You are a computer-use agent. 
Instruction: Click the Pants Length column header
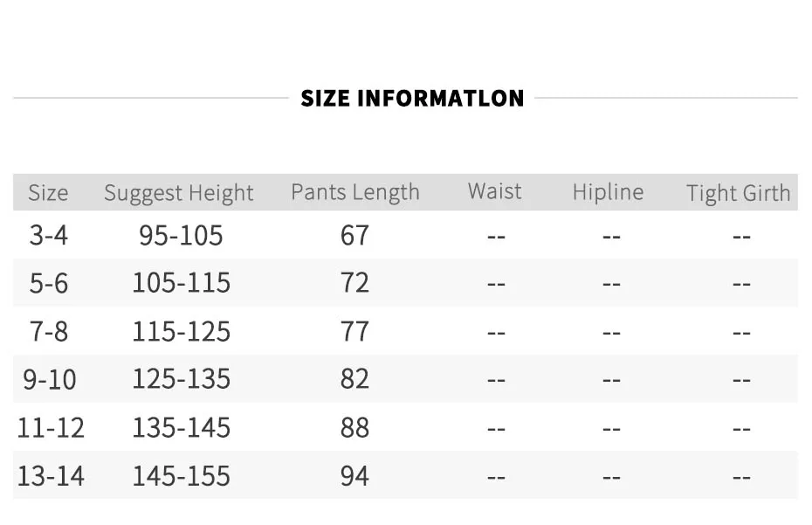[355, 192]
